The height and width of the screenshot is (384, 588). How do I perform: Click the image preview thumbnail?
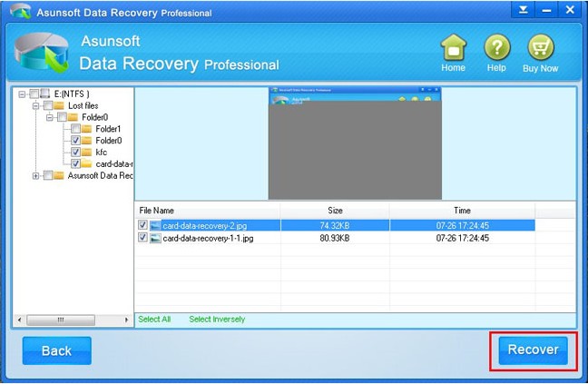click(x=355, y=143)
